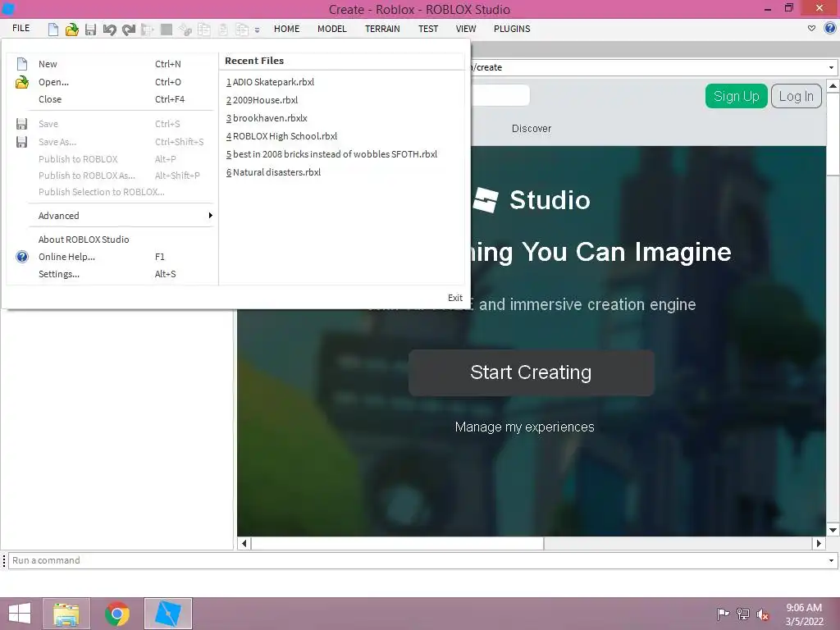Click the green Sign Up button
Viewport: 840px width, 630px height.
pyautogui.click(x=736, y=96)
